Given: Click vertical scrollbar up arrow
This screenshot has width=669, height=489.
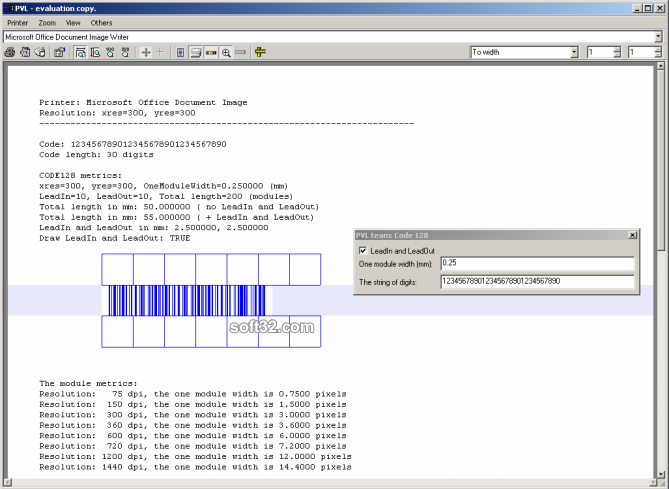Looking at the screenshot, I should click(x=661, y=66).
